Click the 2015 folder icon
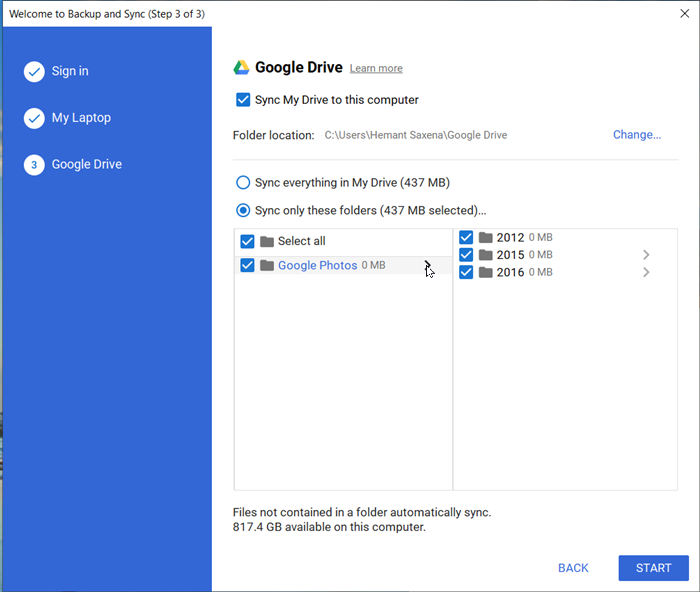This screenshot has width=700, height=592. pos(485,255)
